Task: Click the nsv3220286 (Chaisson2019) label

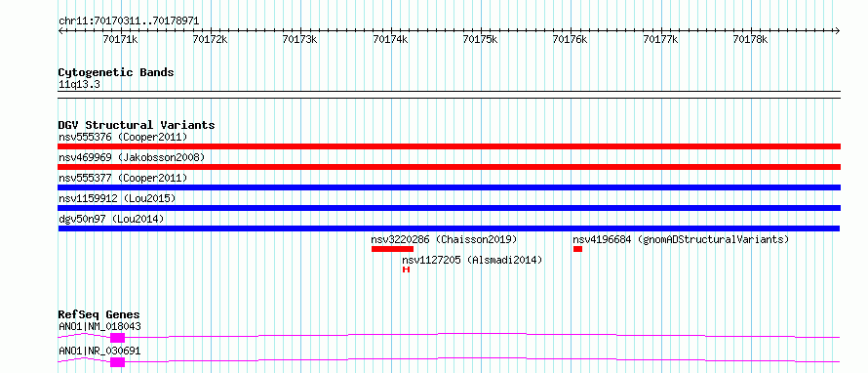Action: point(444,239)
